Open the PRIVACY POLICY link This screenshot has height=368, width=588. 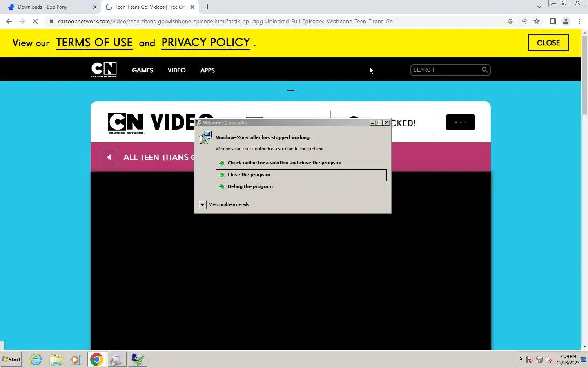click(206, 43)
